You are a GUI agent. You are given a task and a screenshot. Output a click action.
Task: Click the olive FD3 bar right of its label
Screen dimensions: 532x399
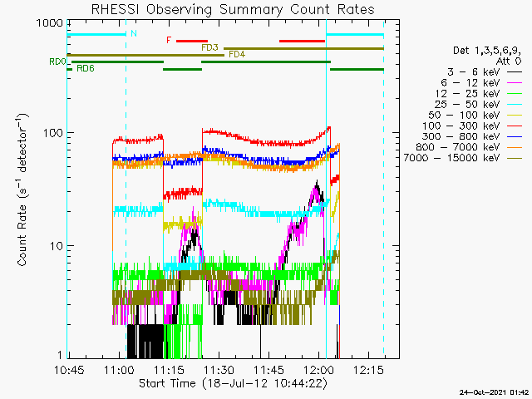click(303, 48)
